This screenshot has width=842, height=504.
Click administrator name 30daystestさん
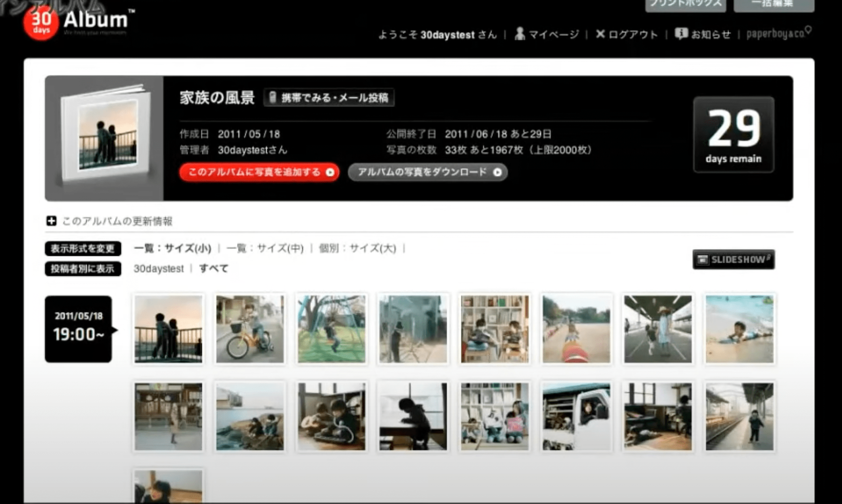(252, 150)
